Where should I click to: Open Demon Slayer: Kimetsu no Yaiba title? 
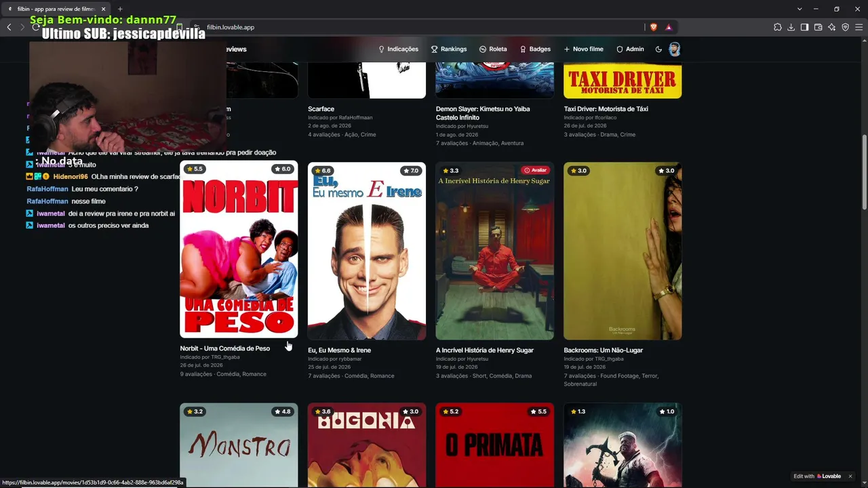point(483,113)
